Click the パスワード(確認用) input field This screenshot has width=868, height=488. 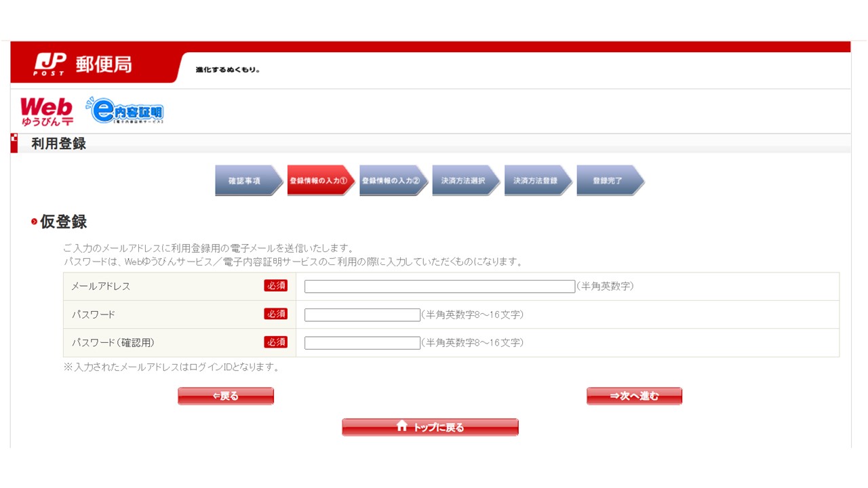[x=361, y=342]
